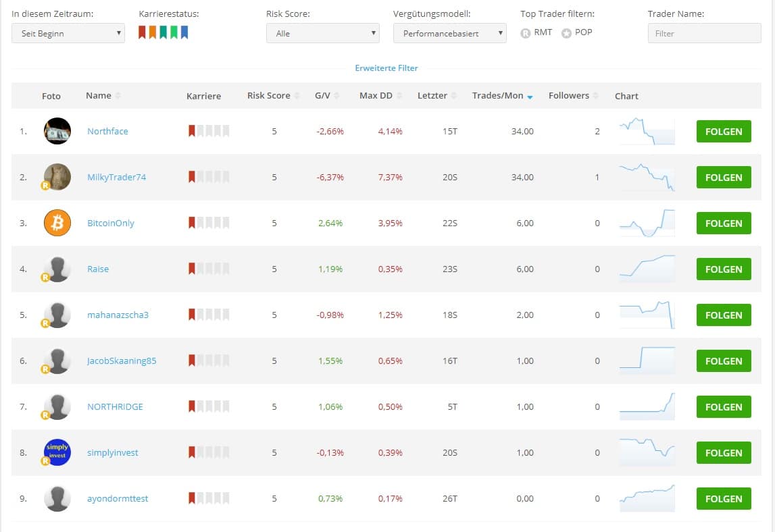Select the teal career status ribbon swatch
The image size is (775, 532).
pos(164,32)
